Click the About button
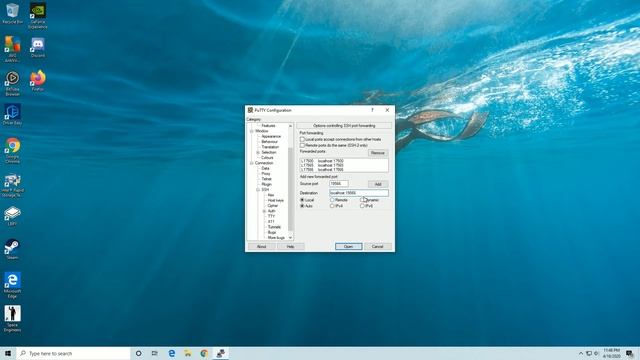 point(261,247)
